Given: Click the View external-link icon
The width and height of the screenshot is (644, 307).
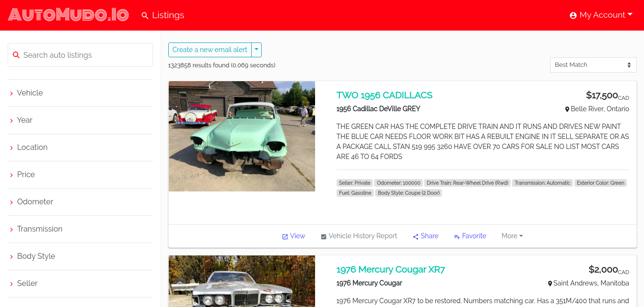Looking at the screenshot, I should (x=285, y=236).
